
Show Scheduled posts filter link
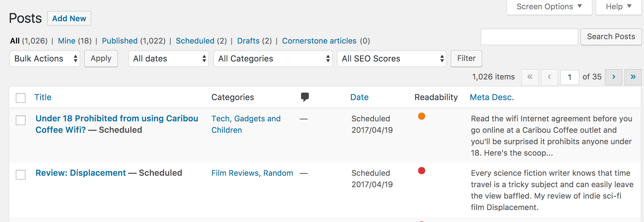click(x=195, y=41)
